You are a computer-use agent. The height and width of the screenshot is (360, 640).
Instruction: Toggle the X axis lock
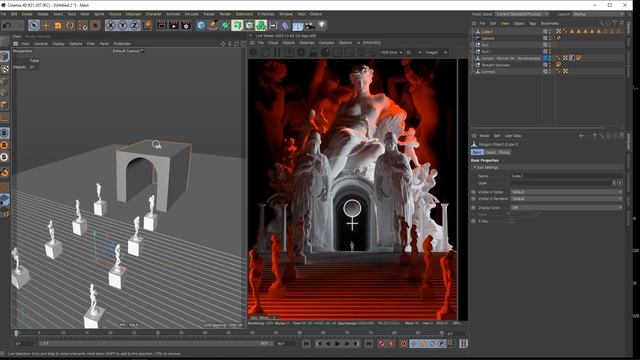110,26
